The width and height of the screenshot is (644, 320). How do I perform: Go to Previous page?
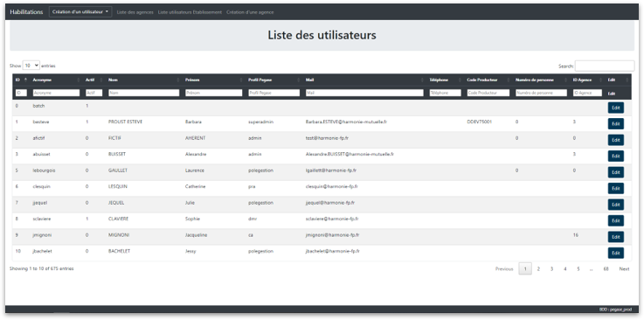click(504, 269)
